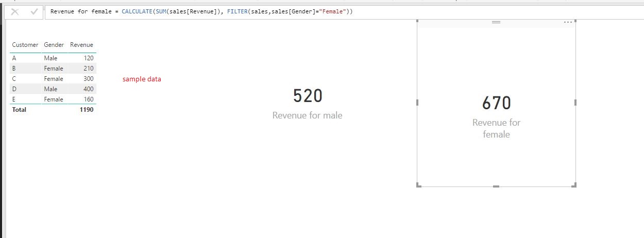Select revenue value 120
This screenshot has width=644, height=238.
[88, 58]
